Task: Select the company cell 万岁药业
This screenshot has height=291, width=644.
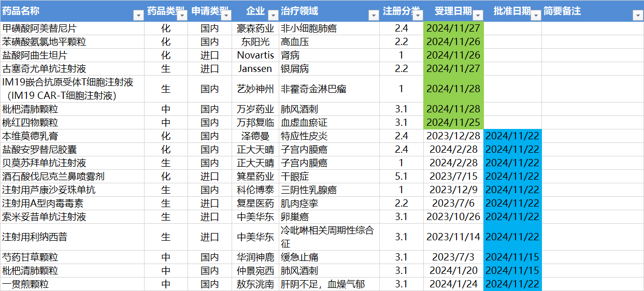Action: tap(255, 109)
